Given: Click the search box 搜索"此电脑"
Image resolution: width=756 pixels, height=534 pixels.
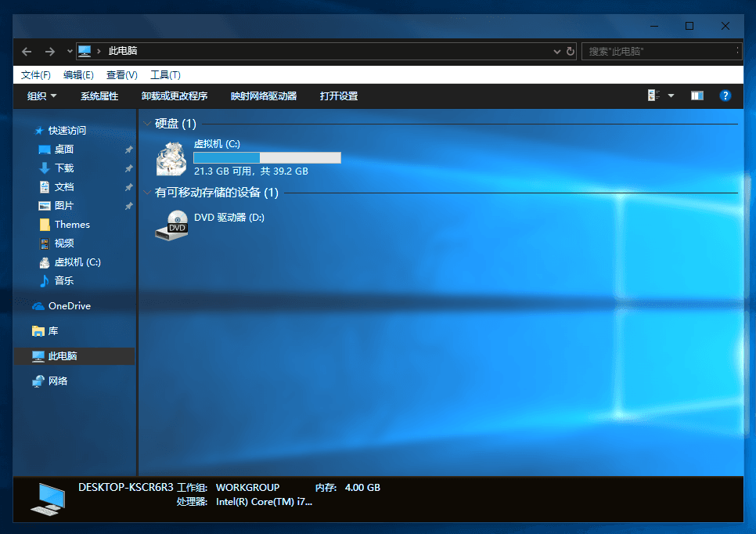Looking at the screenshot, I should 661,51.
